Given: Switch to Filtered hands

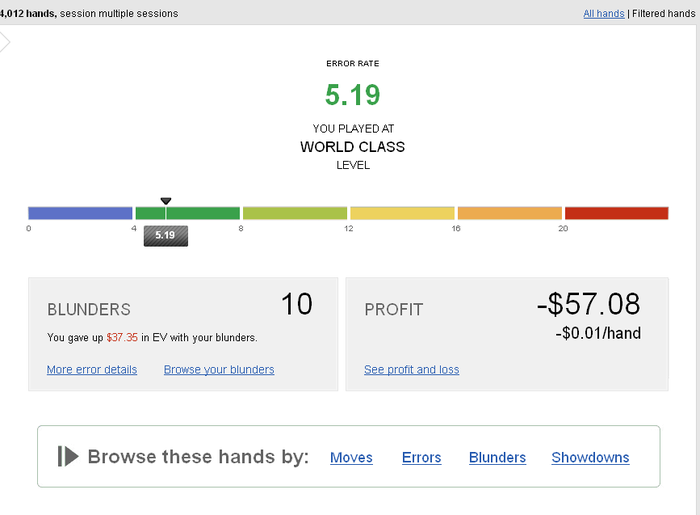Looking at the screenshot, I should (663, 14).
